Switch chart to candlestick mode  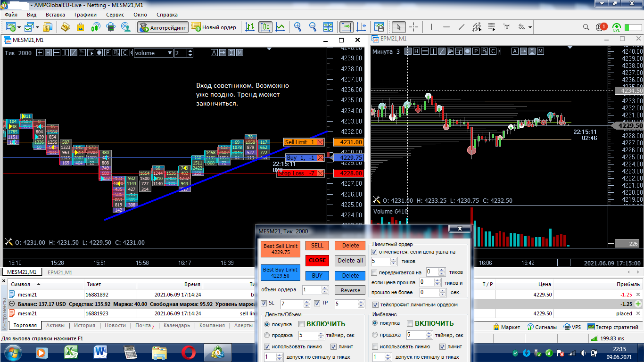(x=265, y=27)
